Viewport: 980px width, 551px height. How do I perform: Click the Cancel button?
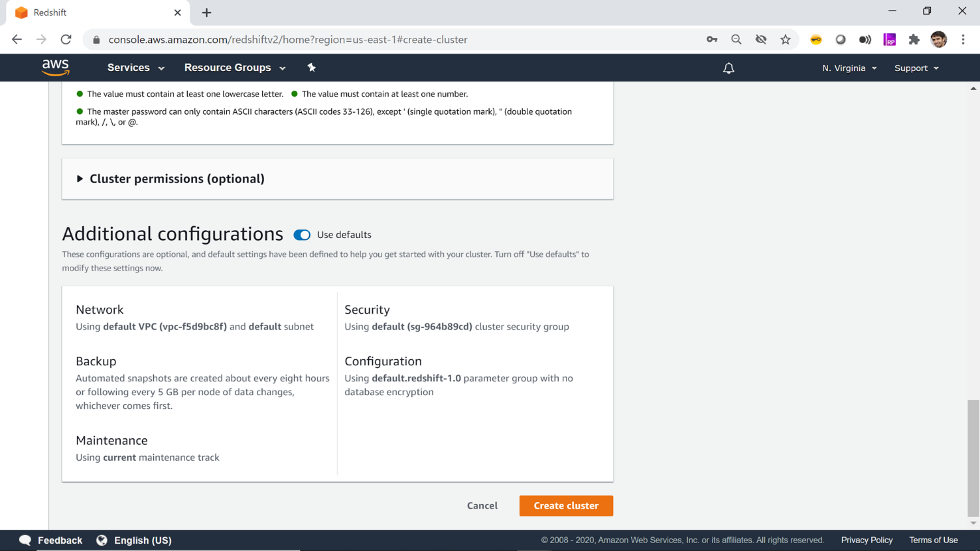[482, 506]
